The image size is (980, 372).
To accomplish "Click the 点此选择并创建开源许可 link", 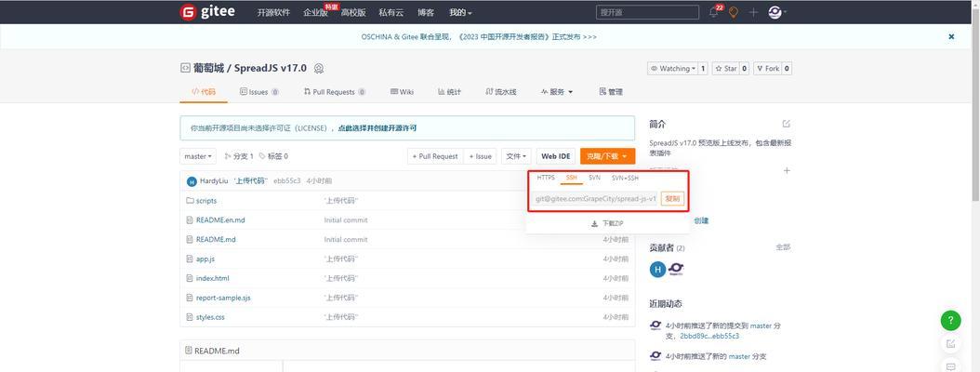I will (x=377, y=128).
